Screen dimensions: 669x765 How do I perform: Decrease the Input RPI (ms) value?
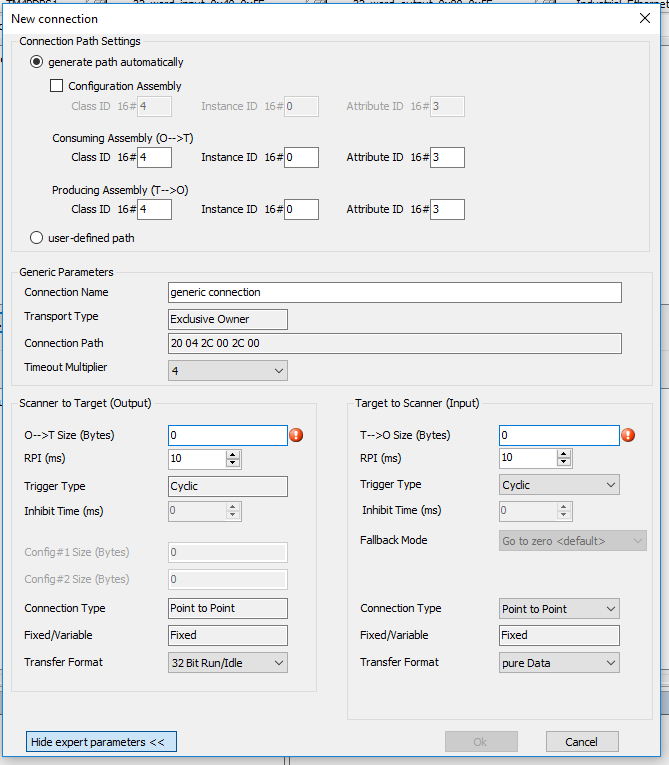[x=565, y=463]
